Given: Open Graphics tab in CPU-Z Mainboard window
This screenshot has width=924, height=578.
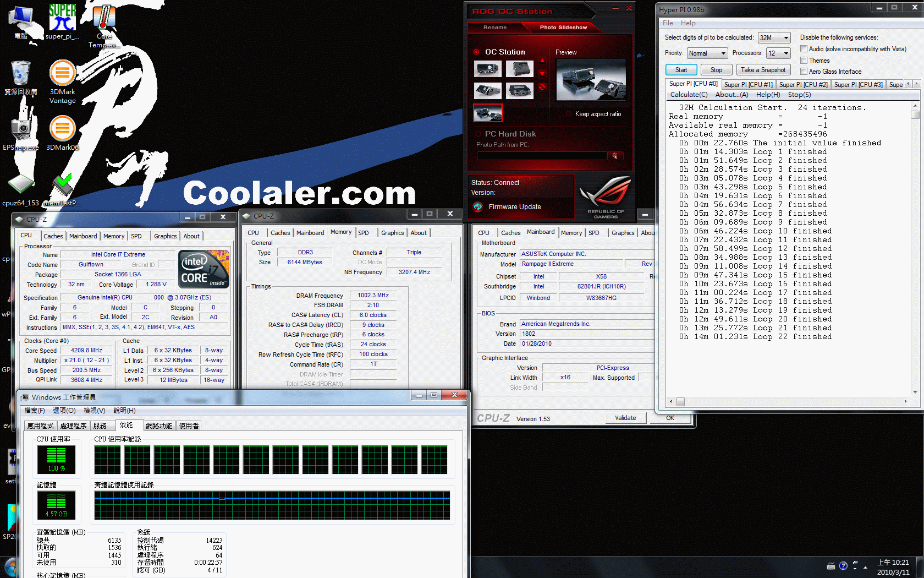Looking at the screenshot, I should point(623,233).
